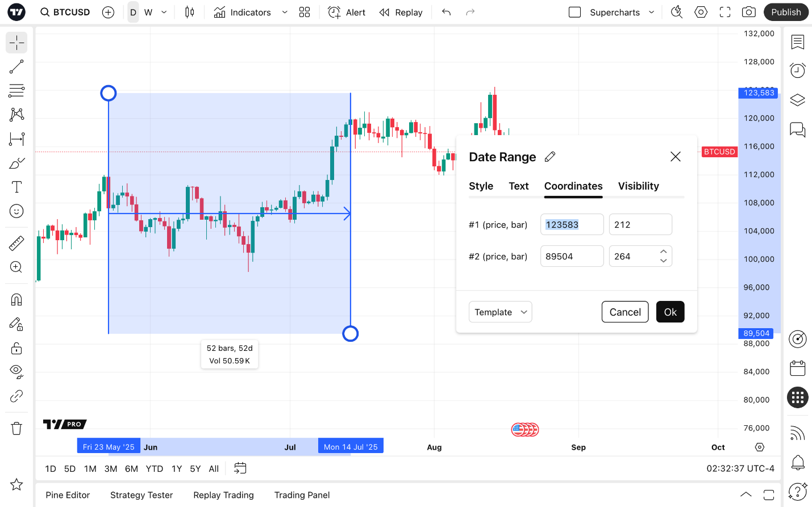Viewport: 812px width, 507px height.
Task: Open the candlestick chart type selector
Action: pyautogui.click(x=190, y=12)
